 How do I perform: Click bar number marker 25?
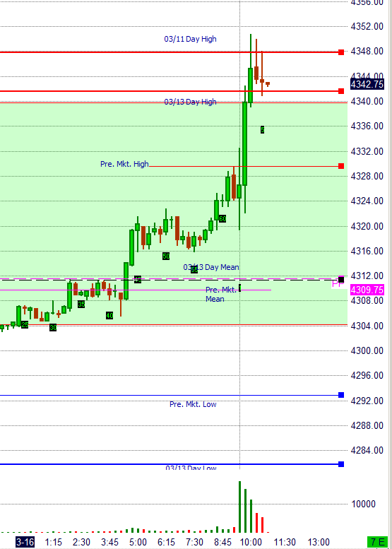(25, 324)
